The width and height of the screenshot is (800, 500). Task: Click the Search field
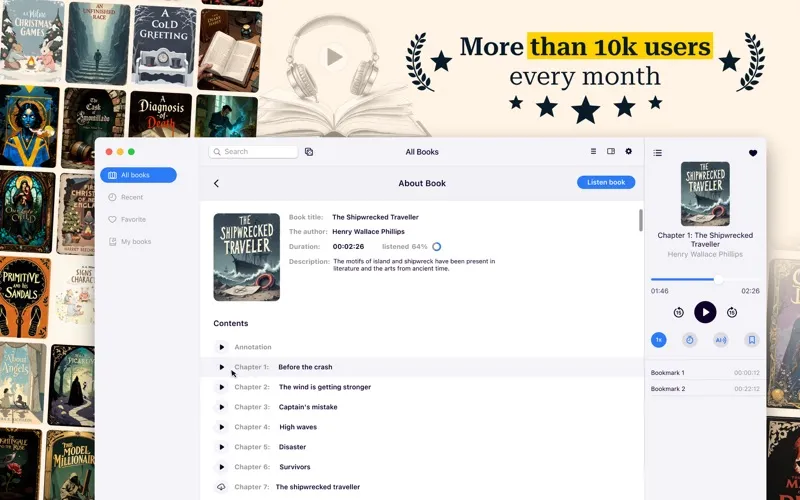pyautogui.click(x=253, y=152)
